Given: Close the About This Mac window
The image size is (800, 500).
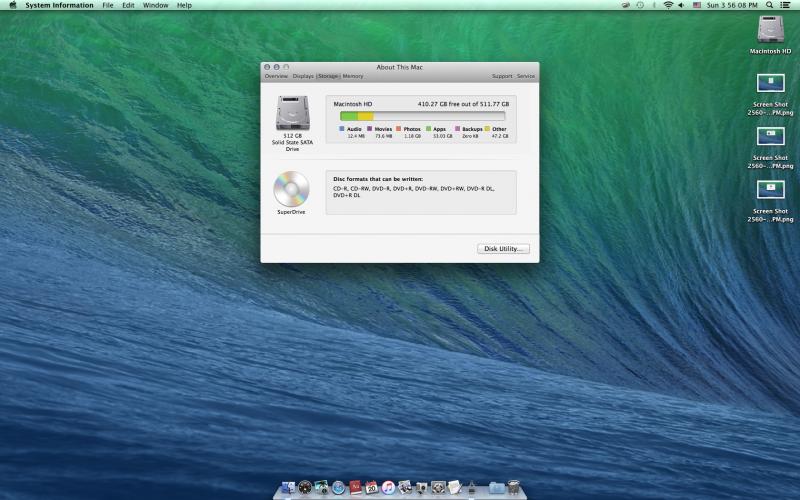Looking at the screenshot, I should click(267, 67).
